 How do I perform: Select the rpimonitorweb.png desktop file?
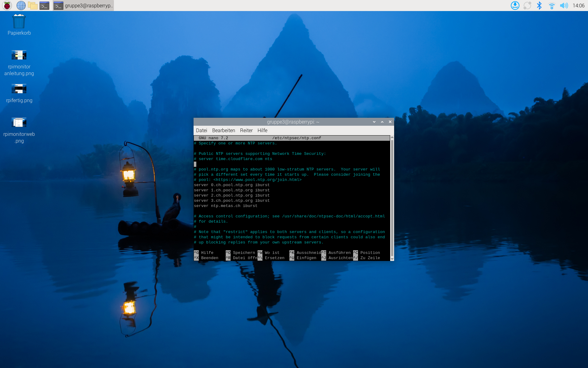pyautogui.click(x=19, y=123)
